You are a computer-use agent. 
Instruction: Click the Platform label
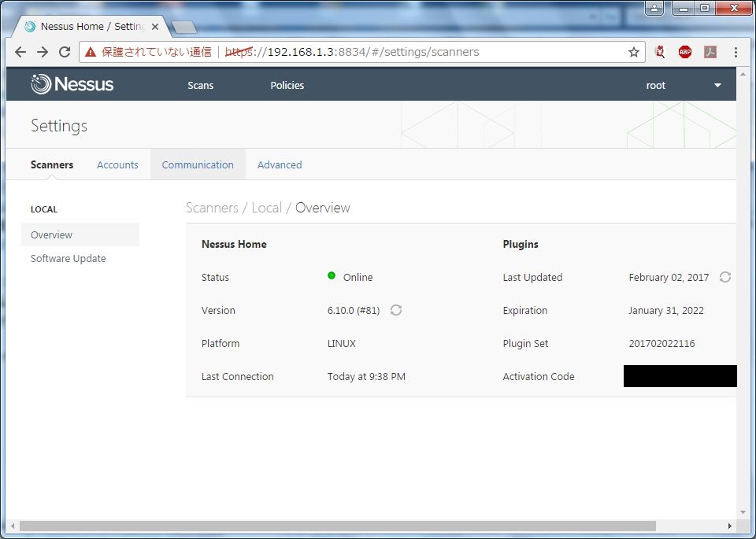click(220, 343)
